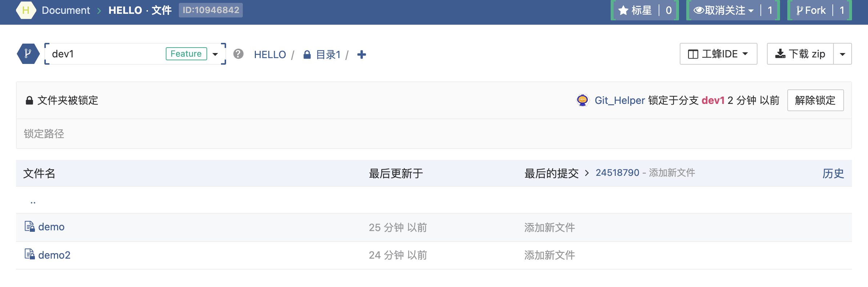This screenshot has height=287, width=868.
Task: Click the Git_Helper avatar icon
Action: click(x=582, y=100)
